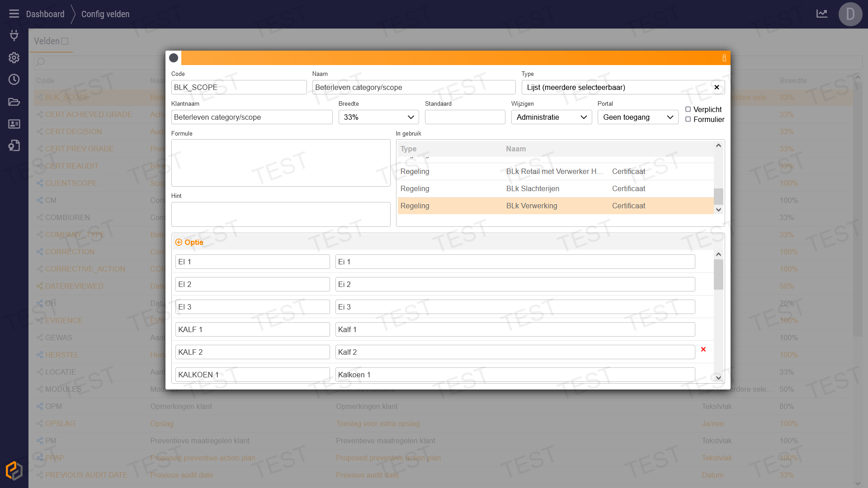Open the hamburger navigation menu
This screenshot has height=488, width=868.
point(14,14)
